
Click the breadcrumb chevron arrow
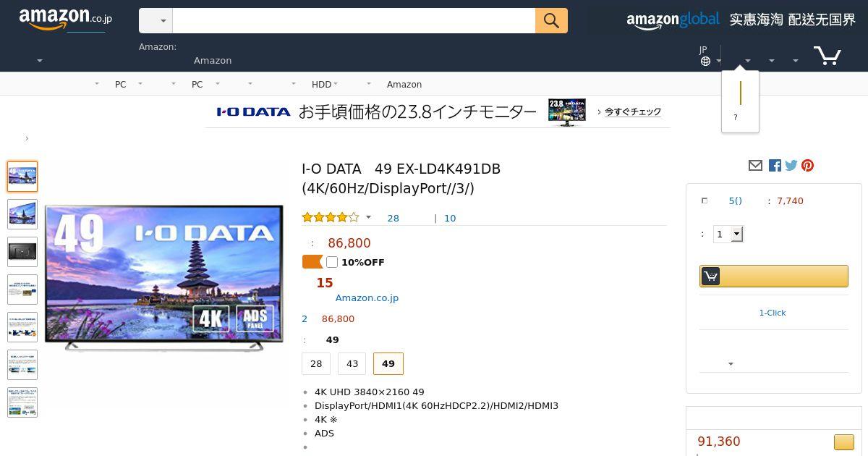coord(27,138)
